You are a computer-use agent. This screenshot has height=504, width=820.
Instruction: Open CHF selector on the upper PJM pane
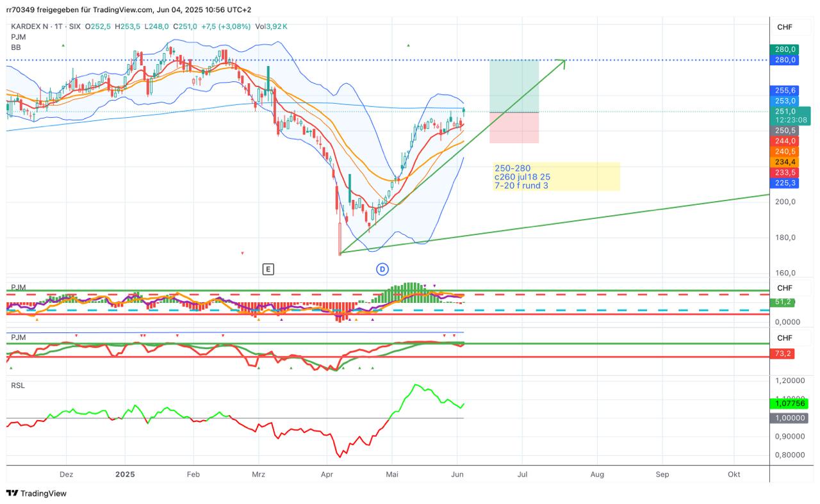(x=785, y=288)
